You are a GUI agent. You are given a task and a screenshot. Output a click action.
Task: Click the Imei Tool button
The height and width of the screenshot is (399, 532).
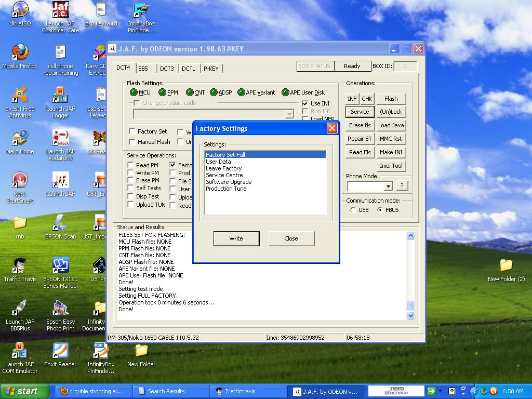tap(391, 166)
